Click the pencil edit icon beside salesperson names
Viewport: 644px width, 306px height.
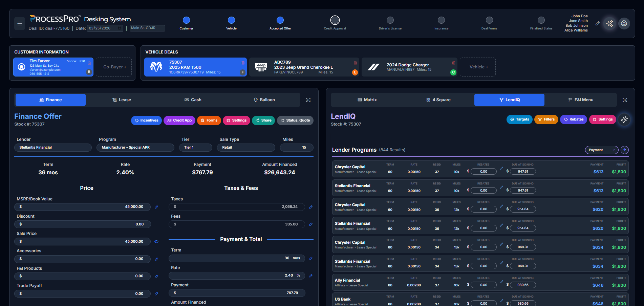598,23
